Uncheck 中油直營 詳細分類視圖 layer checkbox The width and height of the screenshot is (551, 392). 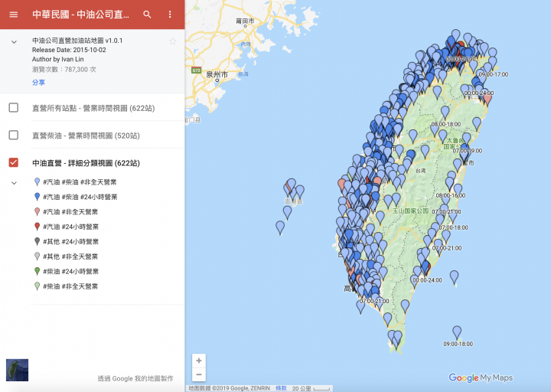[13, 162]
